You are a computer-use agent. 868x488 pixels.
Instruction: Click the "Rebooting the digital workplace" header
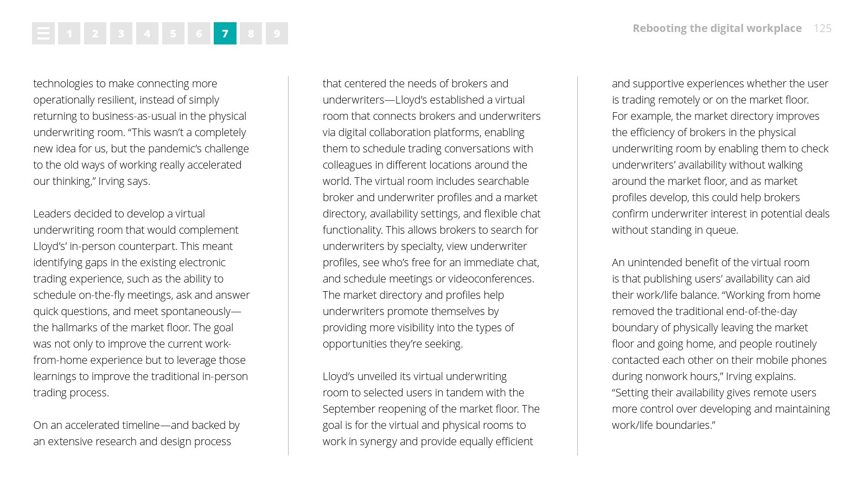717,28
